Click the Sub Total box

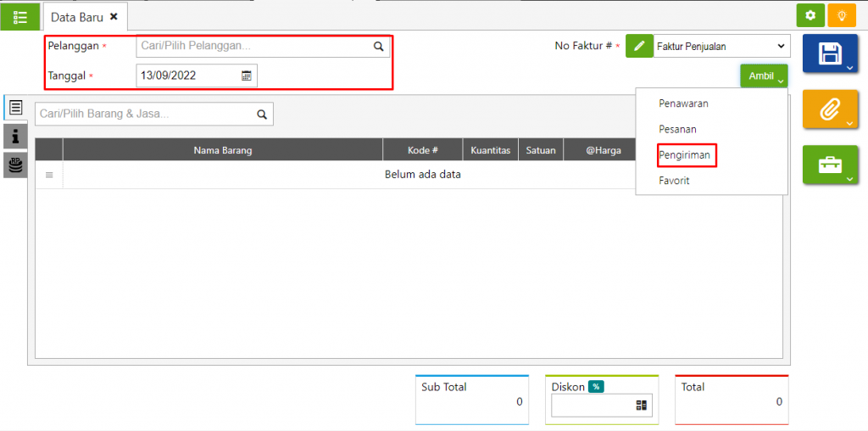(x=472, y=400)
